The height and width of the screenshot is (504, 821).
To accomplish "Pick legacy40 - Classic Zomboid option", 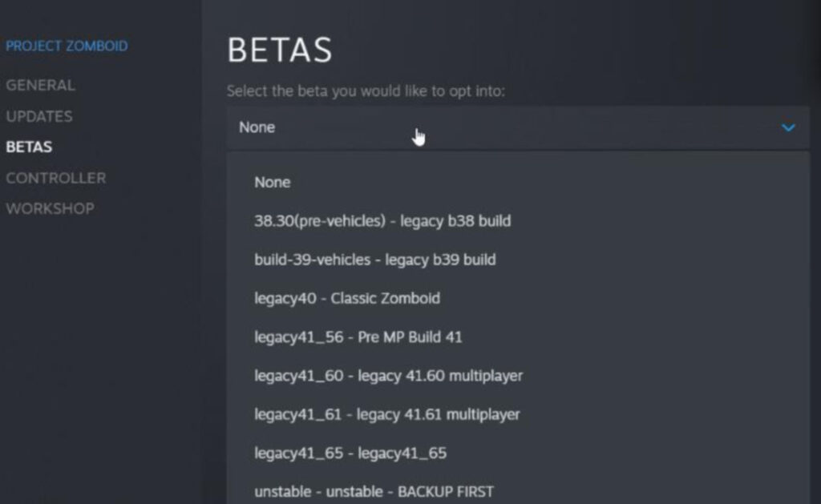I will [x=347, y=298].
